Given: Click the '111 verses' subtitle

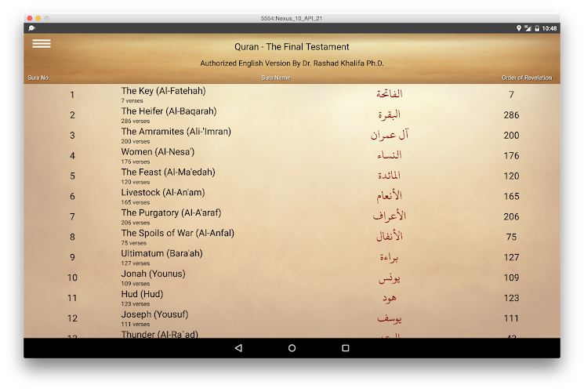Looking at the screenshot, I should pos(135,324).
